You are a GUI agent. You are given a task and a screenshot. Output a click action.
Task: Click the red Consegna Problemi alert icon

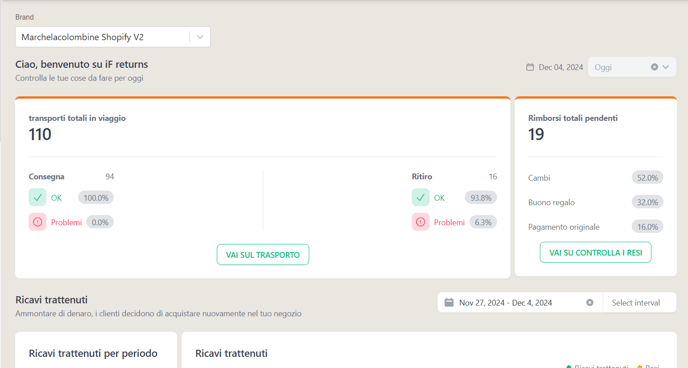(37, 222)
